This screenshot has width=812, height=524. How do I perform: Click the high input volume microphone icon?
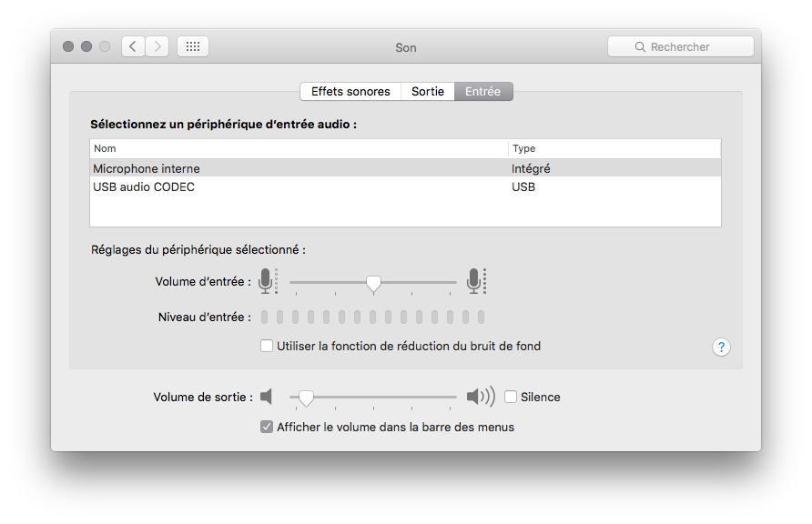[476, 281]
